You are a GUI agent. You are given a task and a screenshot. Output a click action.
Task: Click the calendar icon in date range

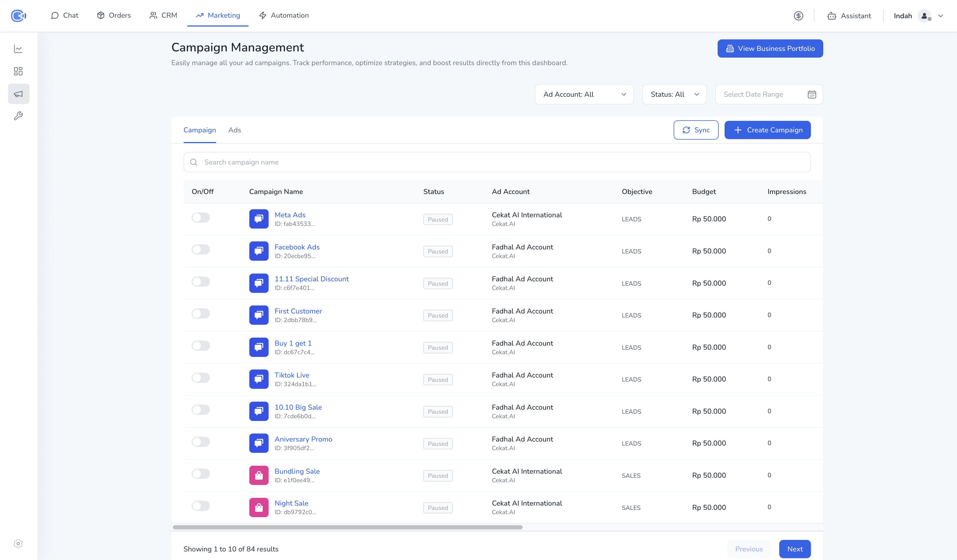tap(811, 95)
